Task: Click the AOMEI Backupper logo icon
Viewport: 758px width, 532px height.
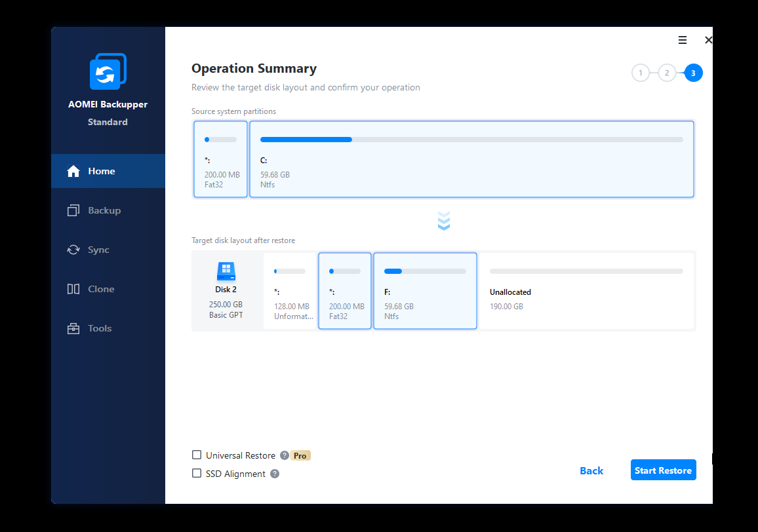Action: pyautogui.click(x=108, y=72)
